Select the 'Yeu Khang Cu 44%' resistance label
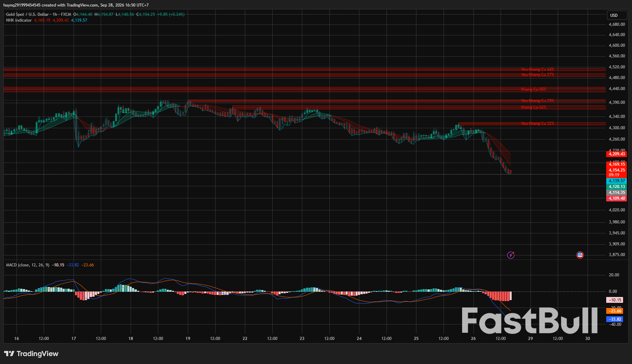 pyautogui.click(x=537, y=69)
